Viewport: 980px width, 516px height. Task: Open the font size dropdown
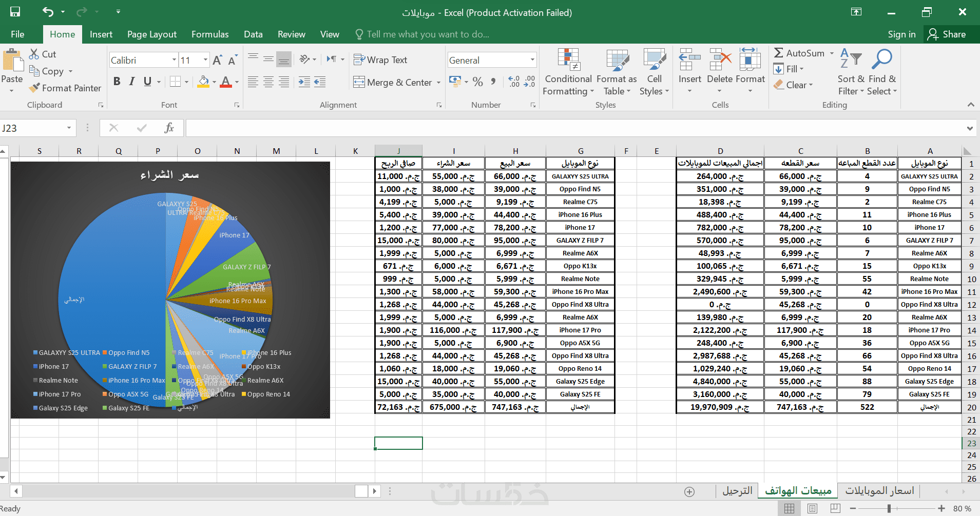coord(205,60)
